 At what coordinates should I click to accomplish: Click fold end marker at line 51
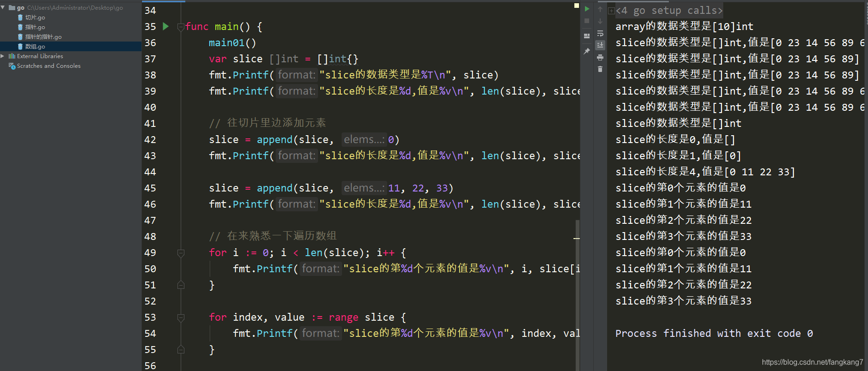[x=181, y=285]
